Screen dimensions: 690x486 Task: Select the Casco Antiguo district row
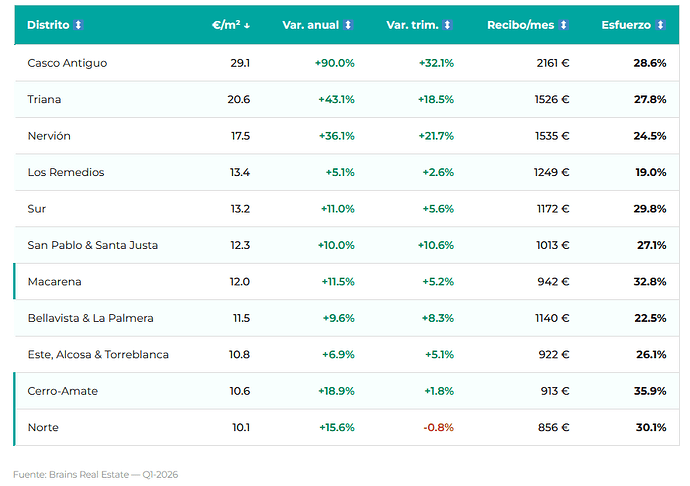[x=347, y=63]
